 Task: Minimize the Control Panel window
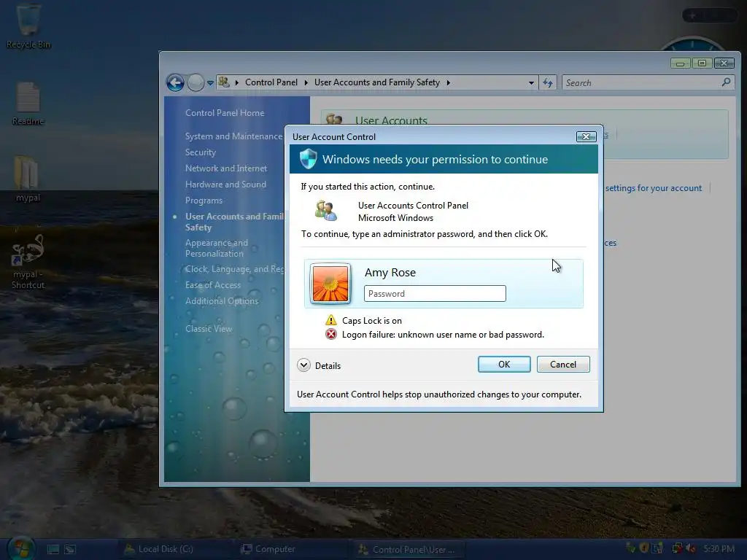(x=680, y=63)
